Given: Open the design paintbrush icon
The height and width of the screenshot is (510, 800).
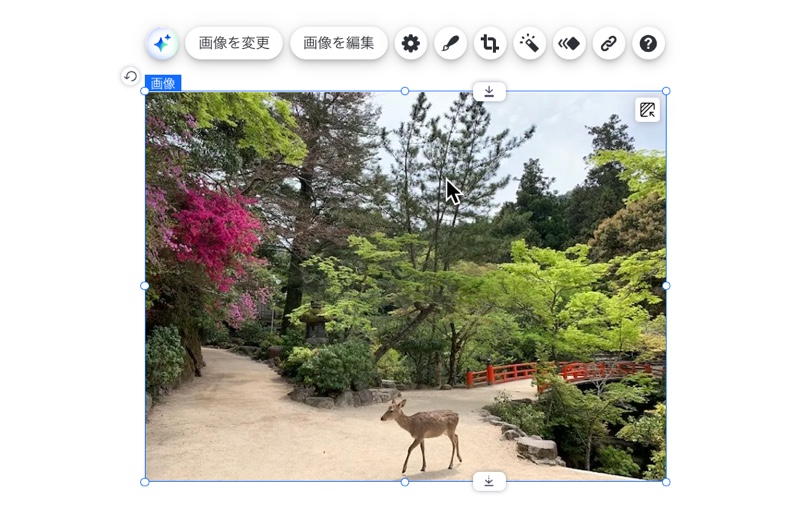Looking at the screenshot, I should pyautogui.click(x=451, y=43).
